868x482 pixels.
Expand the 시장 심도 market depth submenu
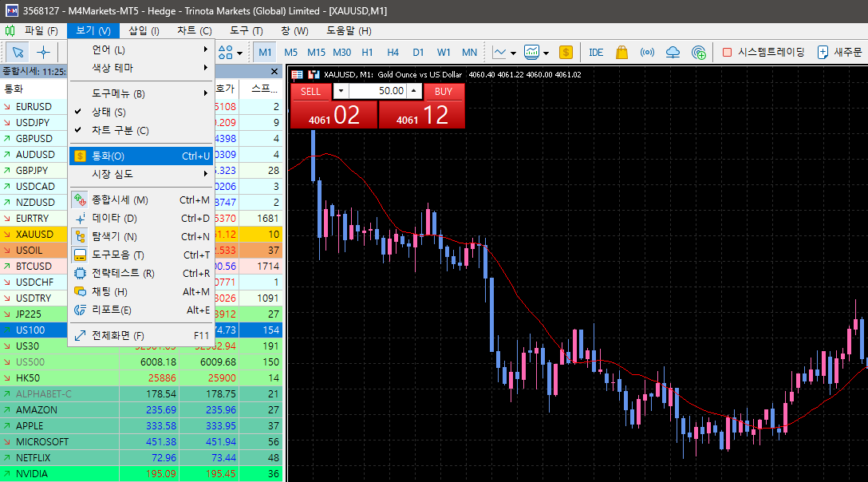[142, 174]
